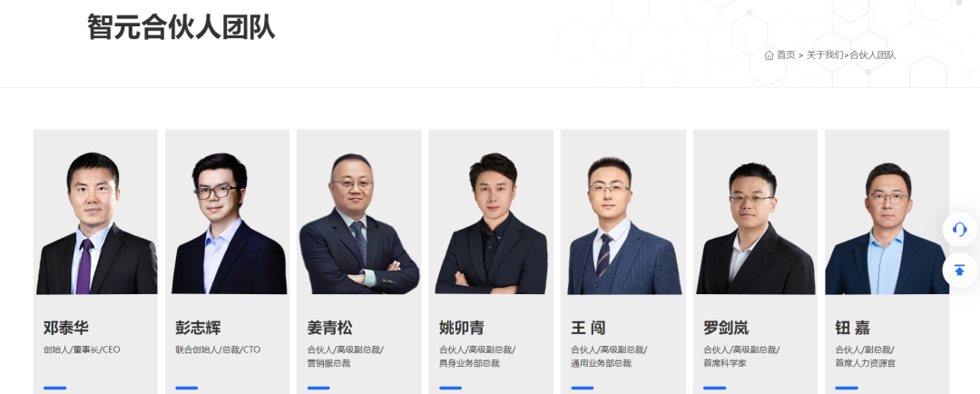Click the 智元合伙人团队 page heading

point(181,27)
